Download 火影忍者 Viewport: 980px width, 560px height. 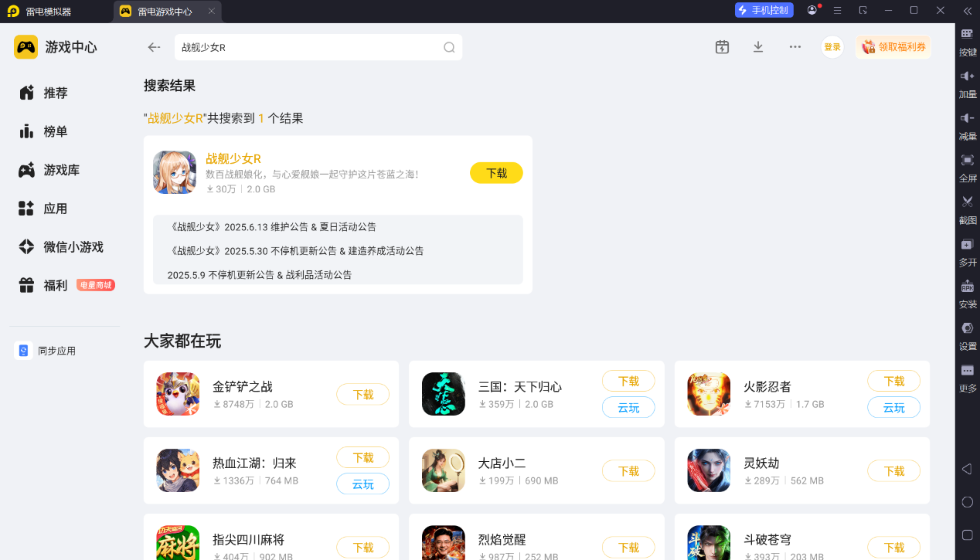893,382
